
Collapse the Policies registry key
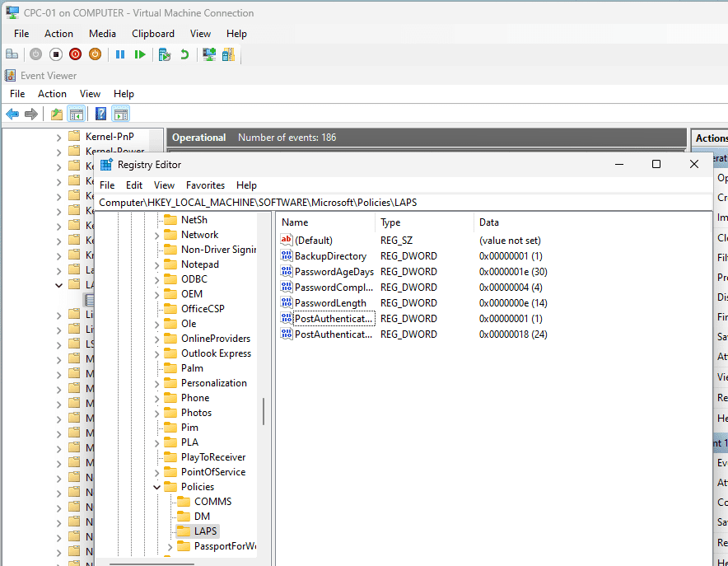(156, 486)
